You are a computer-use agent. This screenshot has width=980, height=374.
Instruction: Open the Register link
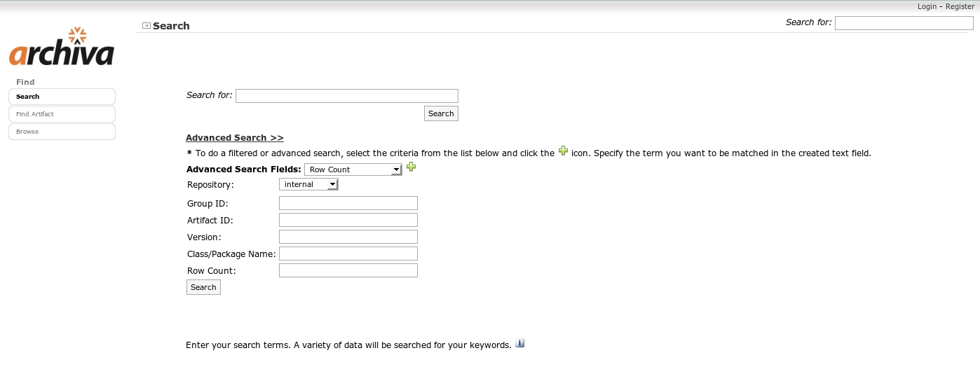(960, 6)
